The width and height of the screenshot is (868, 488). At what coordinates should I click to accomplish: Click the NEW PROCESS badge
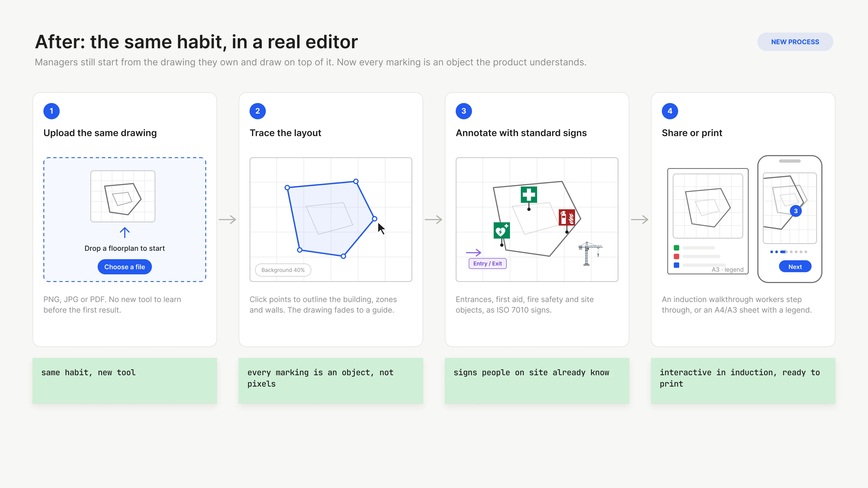click(x=795, y=42)
